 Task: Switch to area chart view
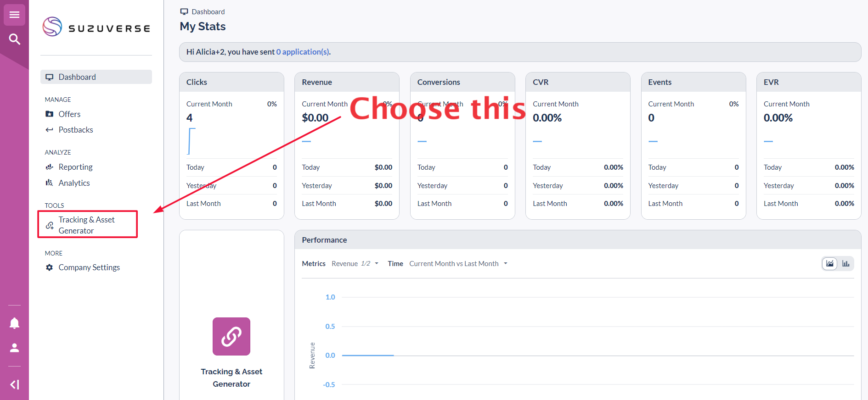(829, 264)
